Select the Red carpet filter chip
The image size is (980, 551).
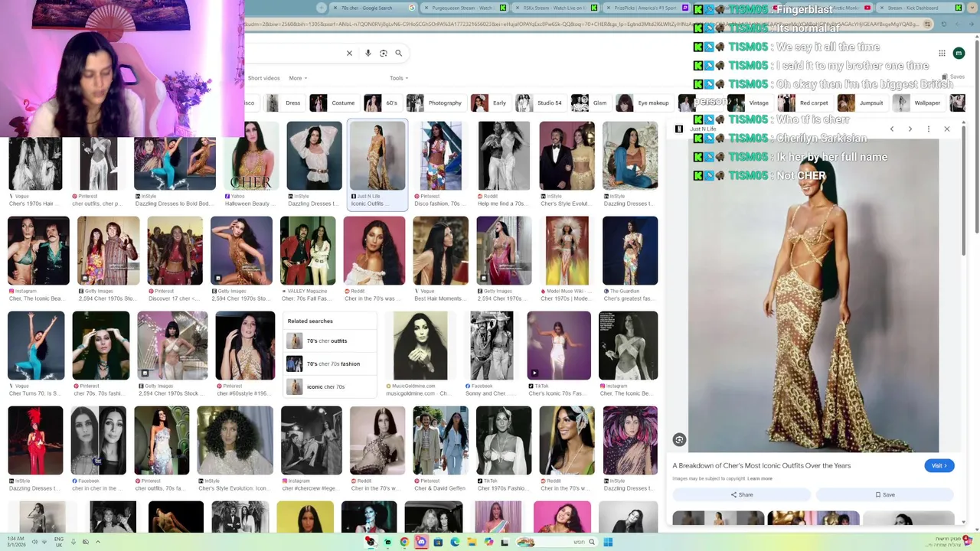(804, 103)
